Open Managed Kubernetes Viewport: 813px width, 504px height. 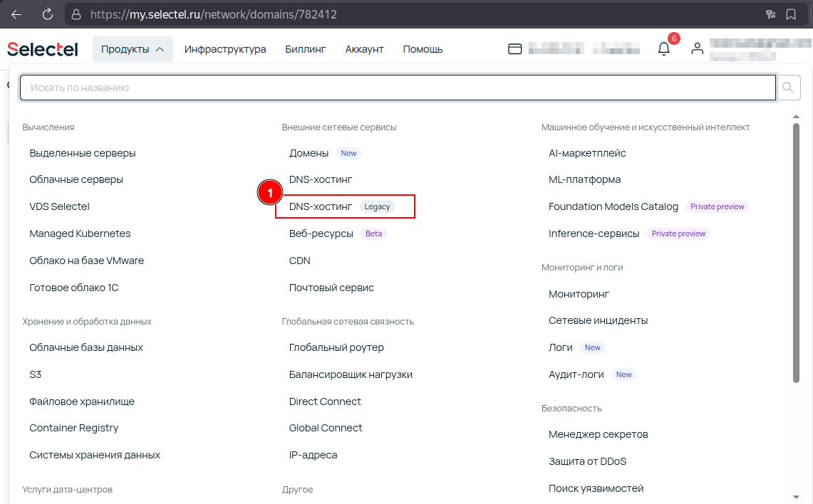80,233
